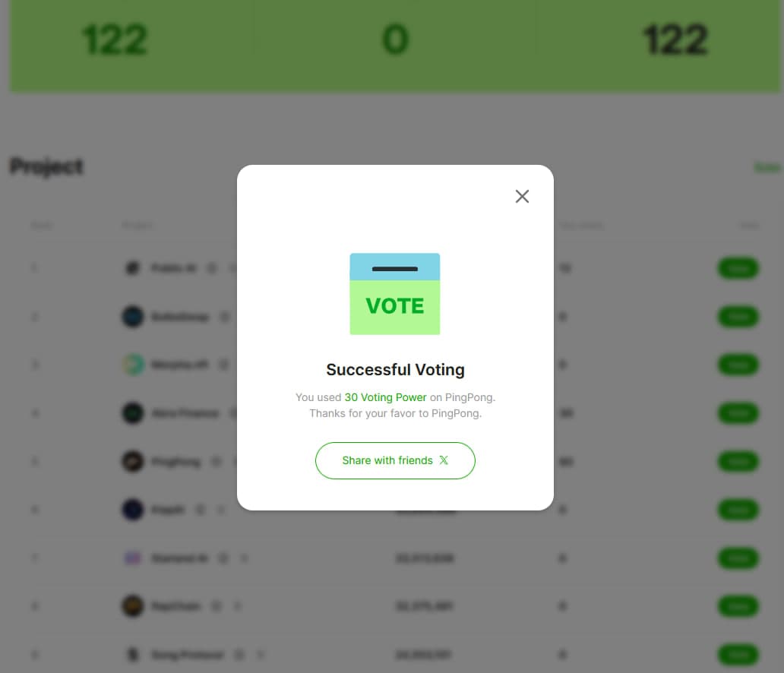Click the PingPong project logo in rank 5
The image size is (784, 673).
(133, 461)
